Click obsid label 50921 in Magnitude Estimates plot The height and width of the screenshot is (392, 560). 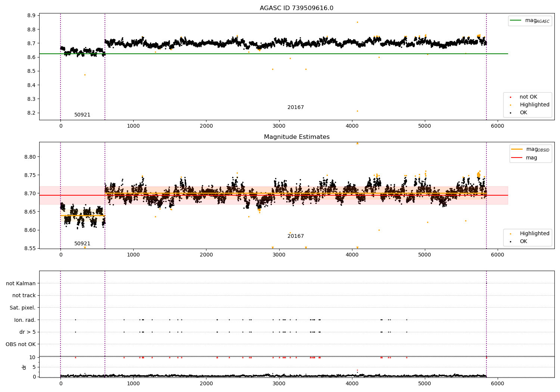(82, 244)
